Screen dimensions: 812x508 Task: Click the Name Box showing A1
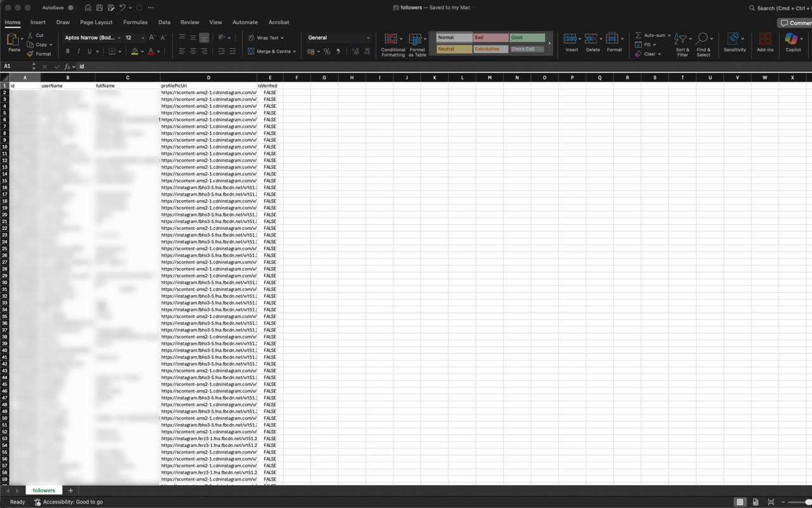[x=15, y=66]
